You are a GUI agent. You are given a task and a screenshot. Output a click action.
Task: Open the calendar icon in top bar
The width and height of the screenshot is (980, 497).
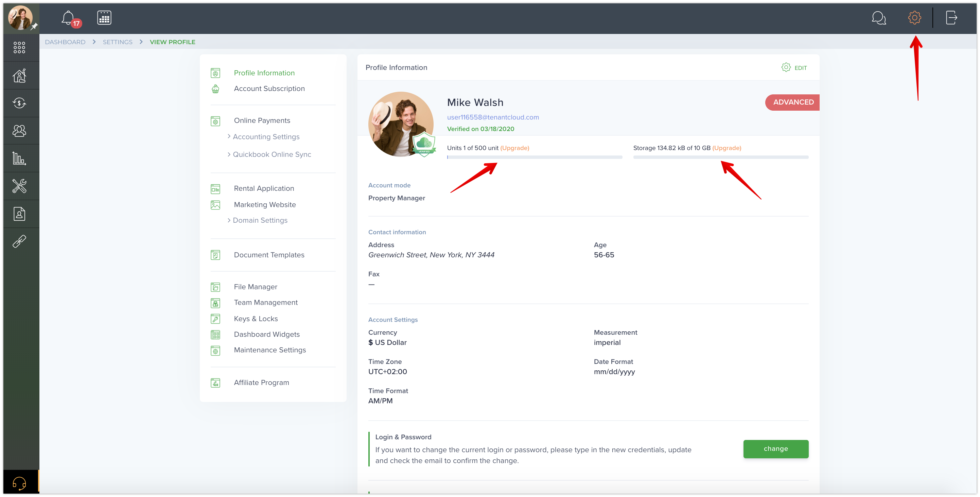[104, 17]
